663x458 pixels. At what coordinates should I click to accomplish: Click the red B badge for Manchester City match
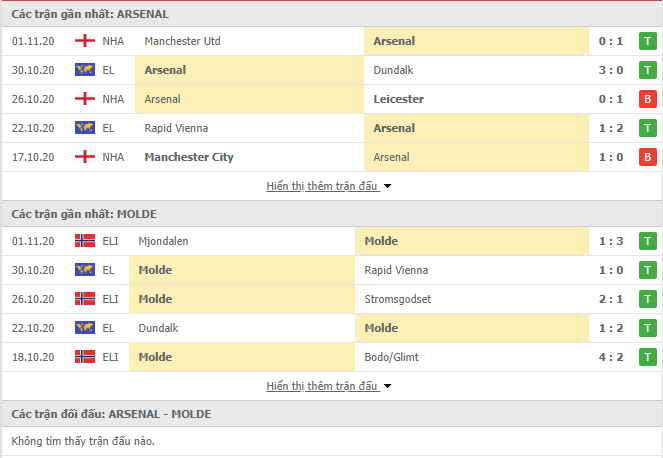tap(647, 157)
